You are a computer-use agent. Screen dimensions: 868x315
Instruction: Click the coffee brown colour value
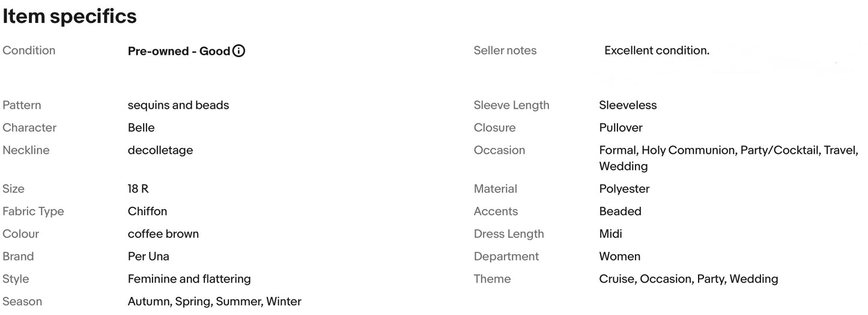click(163, 234)
